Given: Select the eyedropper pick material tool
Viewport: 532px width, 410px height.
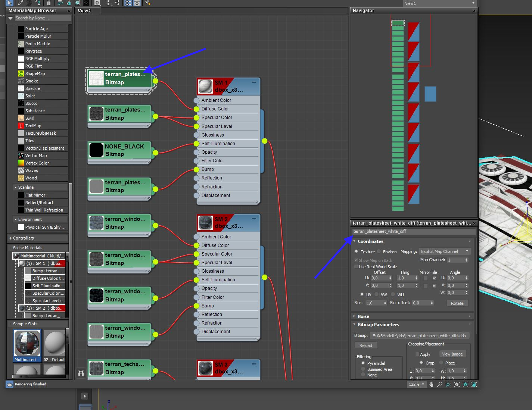Looking at the screenshot, I should (x=21, y=3).
